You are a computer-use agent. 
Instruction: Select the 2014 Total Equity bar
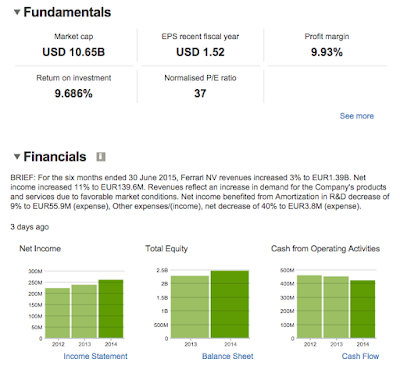pyautogui.click(x=230, y=305)
